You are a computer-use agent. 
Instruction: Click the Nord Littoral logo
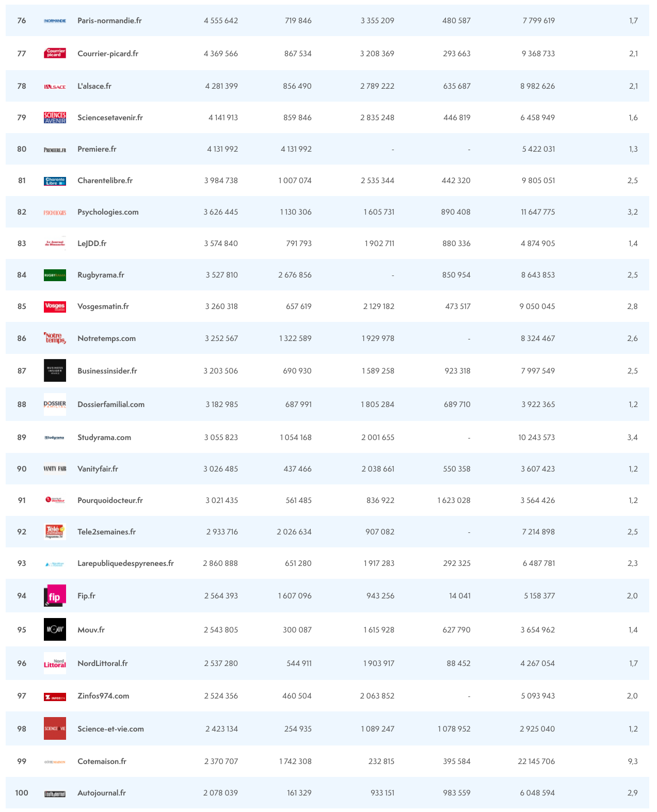coord(55,663)
